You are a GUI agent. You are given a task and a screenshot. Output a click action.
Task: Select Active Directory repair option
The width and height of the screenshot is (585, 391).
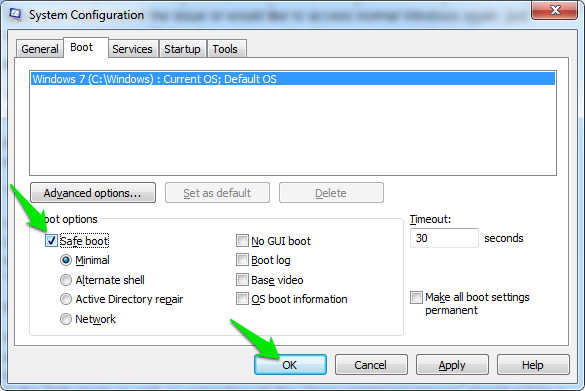point(66,299)
